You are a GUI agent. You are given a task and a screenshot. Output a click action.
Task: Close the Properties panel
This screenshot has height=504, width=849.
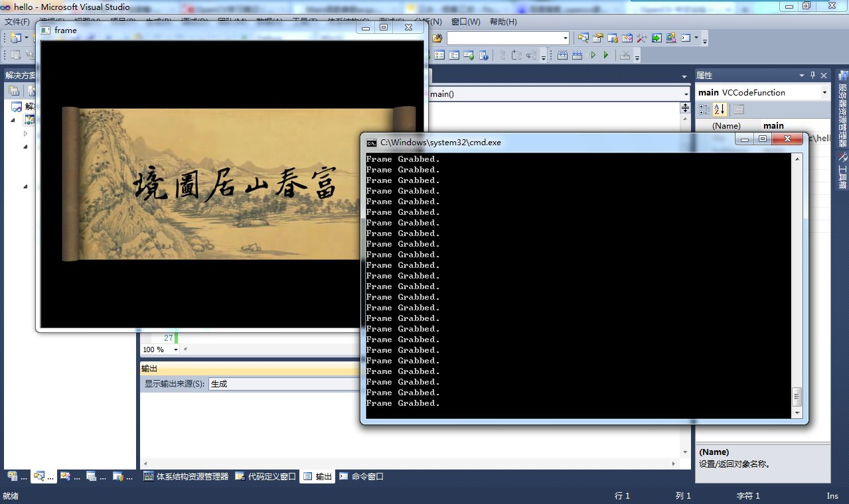click(824, 76)
